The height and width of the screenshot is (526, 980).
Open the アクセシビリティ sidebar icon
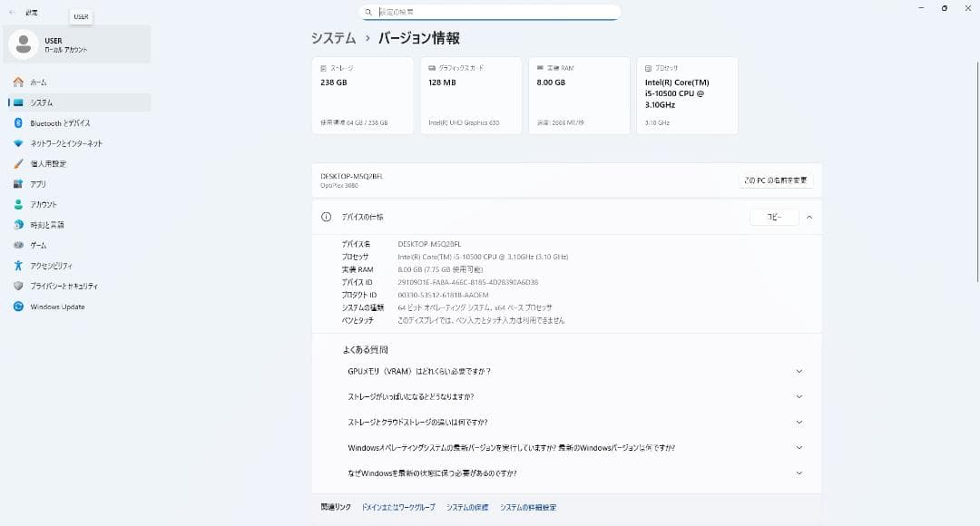(18, 266)
